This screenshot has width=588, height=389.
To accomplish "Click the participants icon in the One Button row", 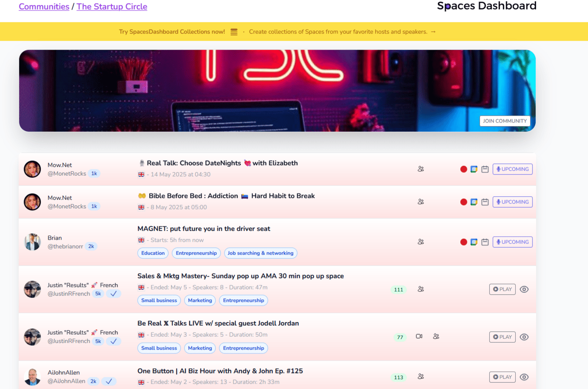I will (421, 377).
